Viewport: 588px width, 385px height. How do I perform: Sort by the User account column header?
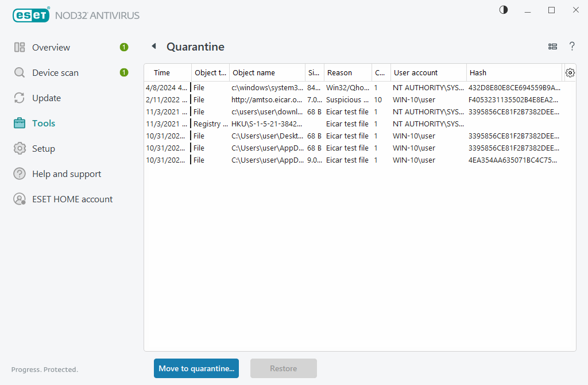pos(428,73)
